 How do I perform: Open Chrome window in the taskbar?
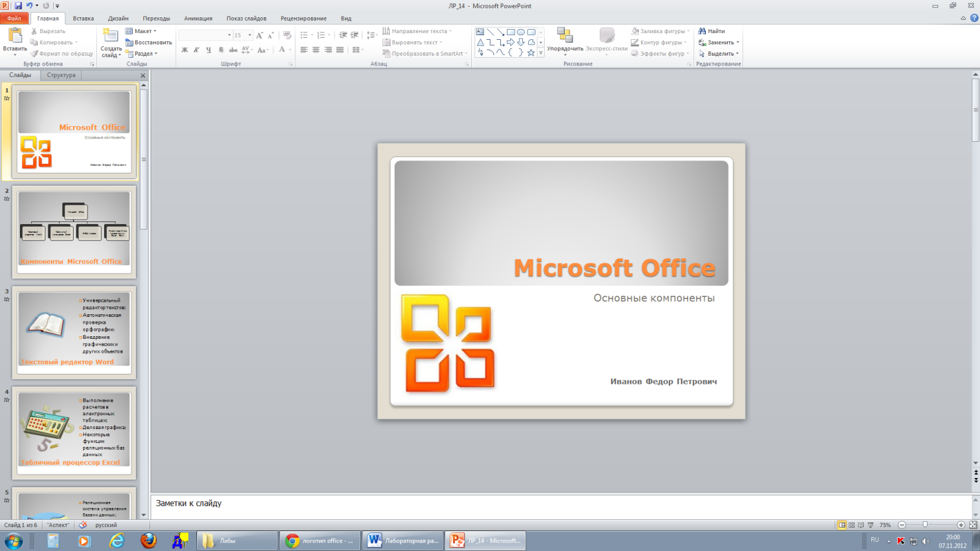point(320,540)
